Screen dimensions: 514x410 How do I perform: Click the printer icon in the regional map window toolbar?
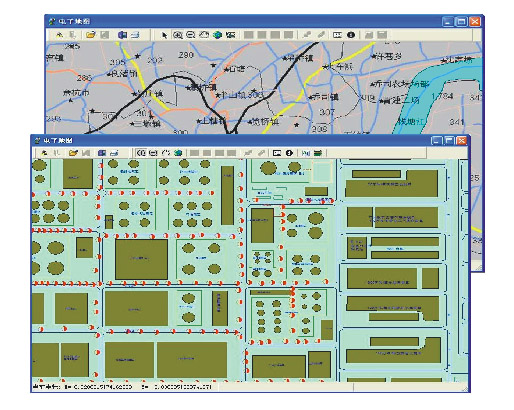(135, 35)
